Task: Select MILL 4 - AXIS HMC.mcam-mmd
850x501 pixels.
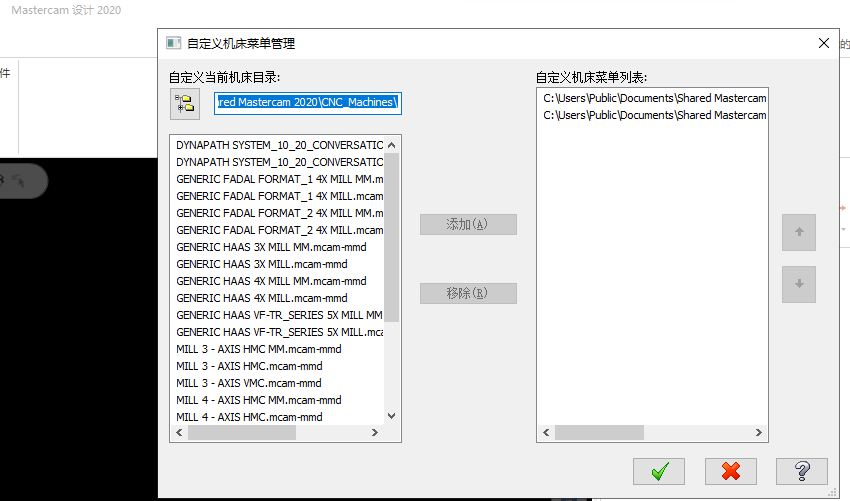Action: [x=249, y=417]
